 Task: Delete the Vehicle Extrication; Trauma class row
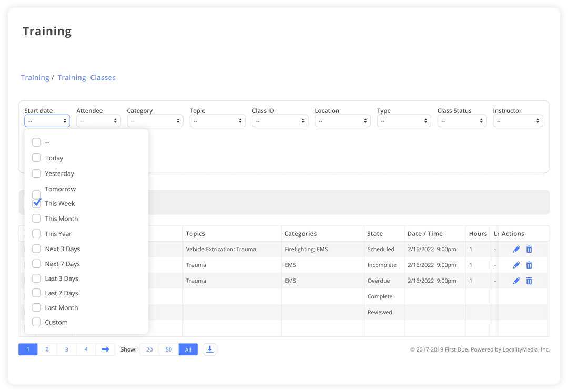tap(529, 249)
